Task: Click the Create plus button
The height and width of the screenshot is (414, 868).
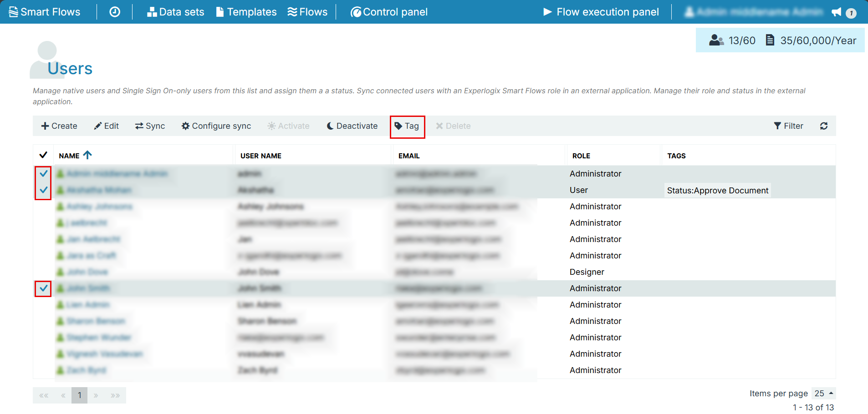Action: (x=59, y=126)
